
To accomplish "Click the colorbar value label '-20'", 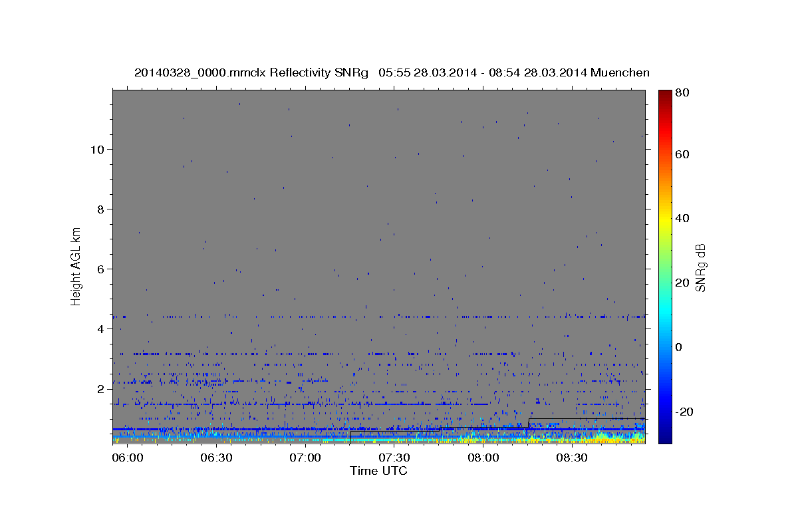I will [x=684, y=412].
